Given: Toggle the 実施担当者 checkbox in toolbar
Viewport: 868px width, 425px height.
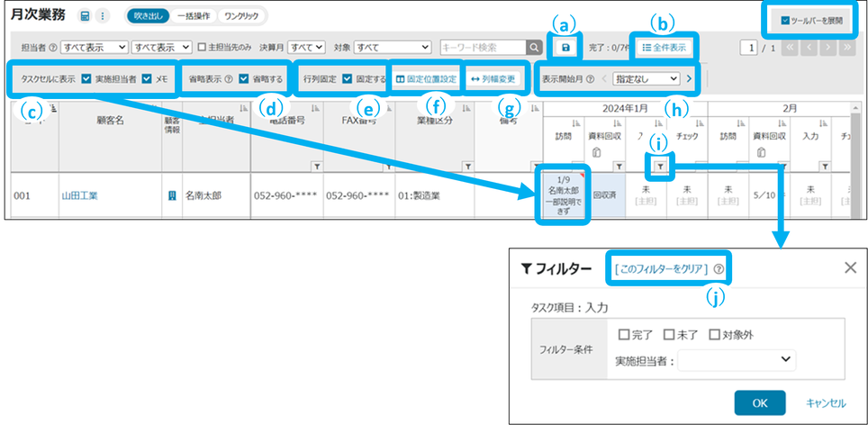Looking at the screenshot, I should pyautogui.click(x=86, y=79).
